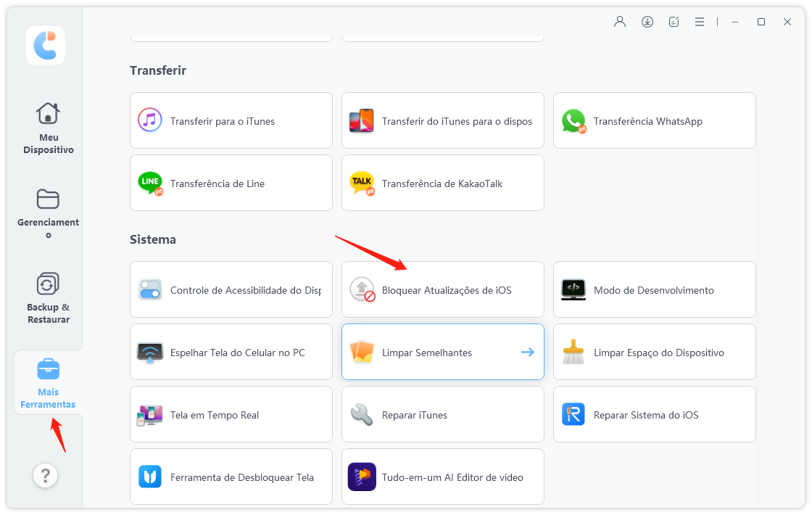This screenshot has width=812, height=515.
Task: Click the AI video editor icon
Action: click(362, 477)
